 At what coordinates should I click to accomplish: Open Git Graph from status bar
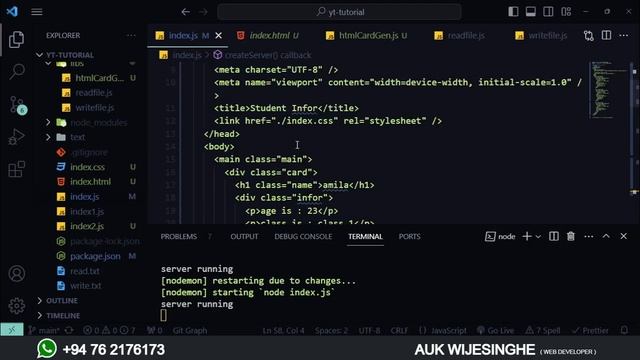[189, 330]
